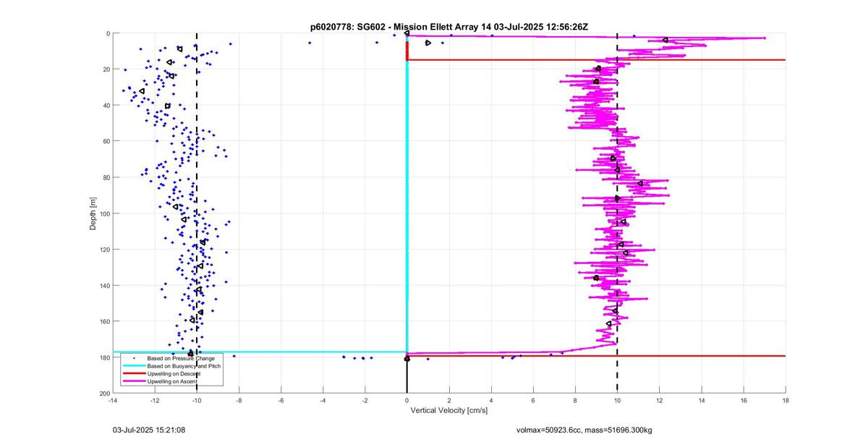Click the depth-axis tick label '200'
868x442 pixels.
point(104,392)
